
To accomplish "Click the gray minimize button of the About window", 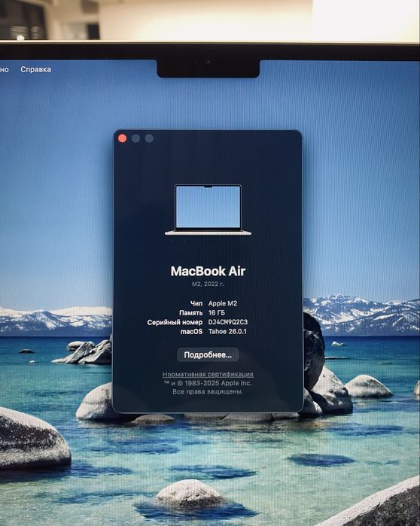I will pyautogui.click(x=136, y=138).
